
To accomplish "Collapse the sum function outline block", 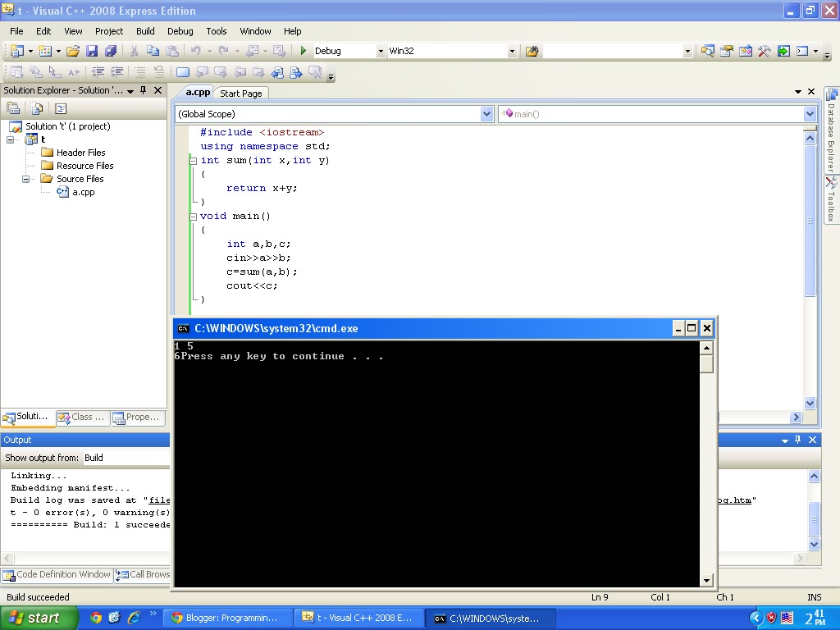I will pyautogui.click(x=193, y=160).
